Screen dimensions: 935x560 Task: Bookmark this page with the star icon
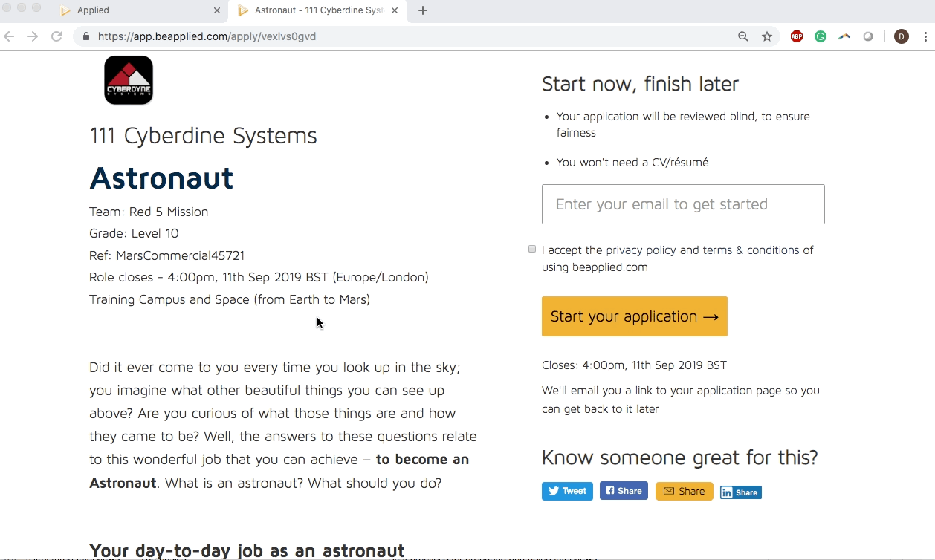[x=767, y=36]
